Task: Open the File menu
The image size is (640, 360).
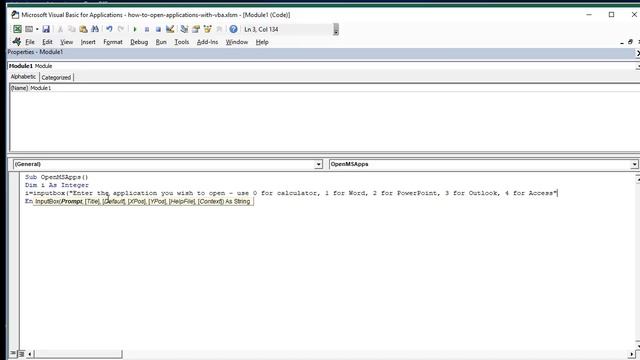Action: (x=30, y=42)
